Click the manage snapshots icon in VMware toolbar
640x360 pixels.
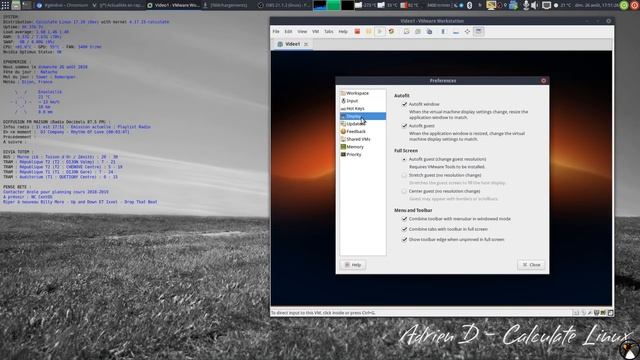coord(429,31)
